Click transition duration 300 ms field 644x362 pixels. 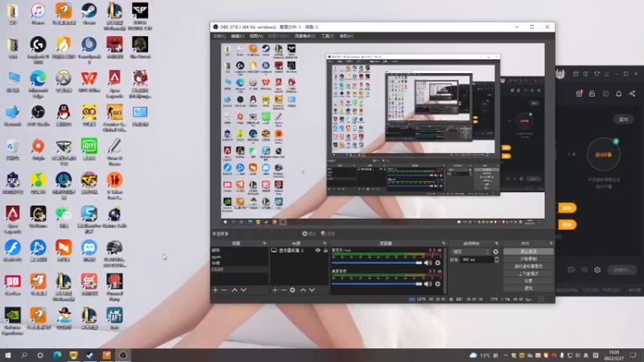(477, 259)
